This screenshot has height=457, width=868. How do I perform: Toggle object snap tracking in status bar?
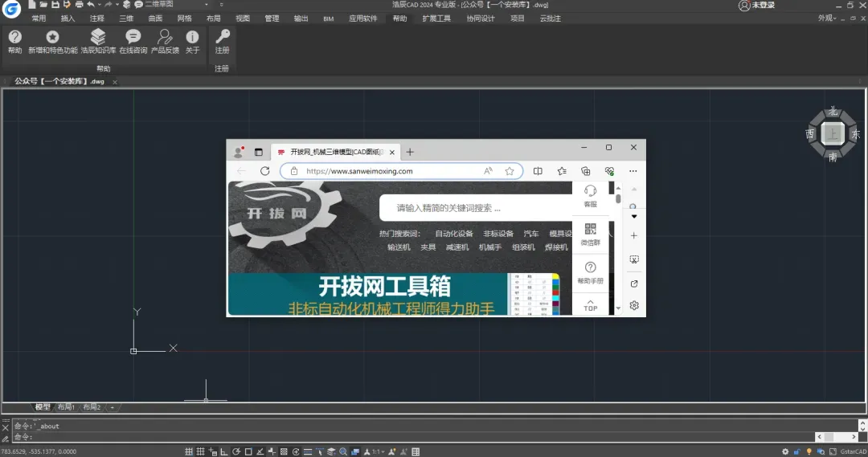pyautogui.click(x=260, y=451)
